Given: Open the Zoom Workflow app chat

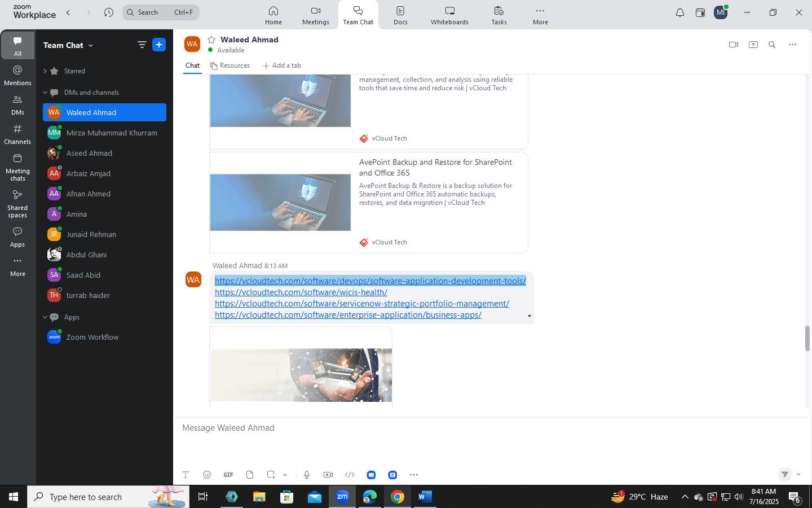Looking at the screenshot, I should click(104, 337).
